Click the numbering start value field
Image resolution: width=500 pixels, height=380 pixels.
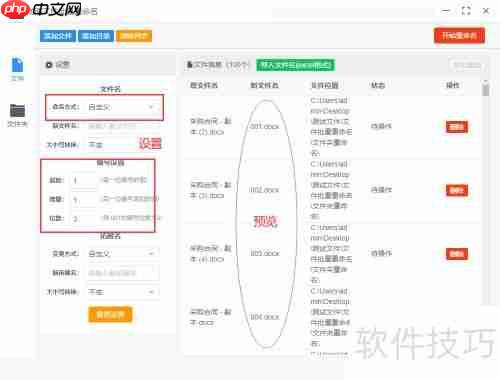click(83, 180)
